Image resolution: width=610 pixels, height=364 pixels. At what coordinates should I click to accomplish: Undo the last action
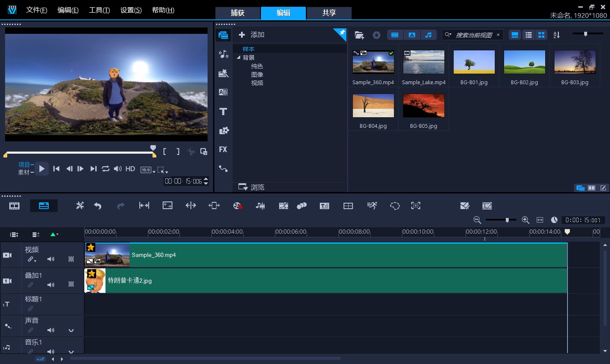(98, 206)
